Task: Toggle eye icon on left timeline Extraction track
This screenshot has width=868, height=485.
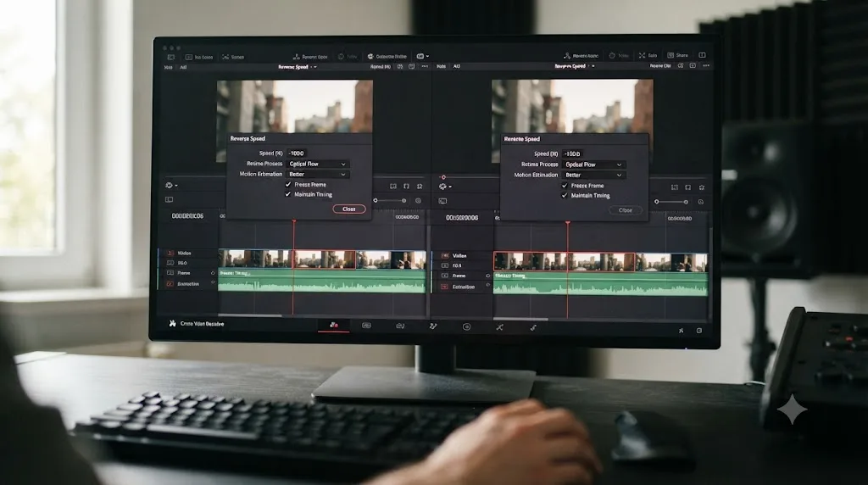Action: coord(213,283)
